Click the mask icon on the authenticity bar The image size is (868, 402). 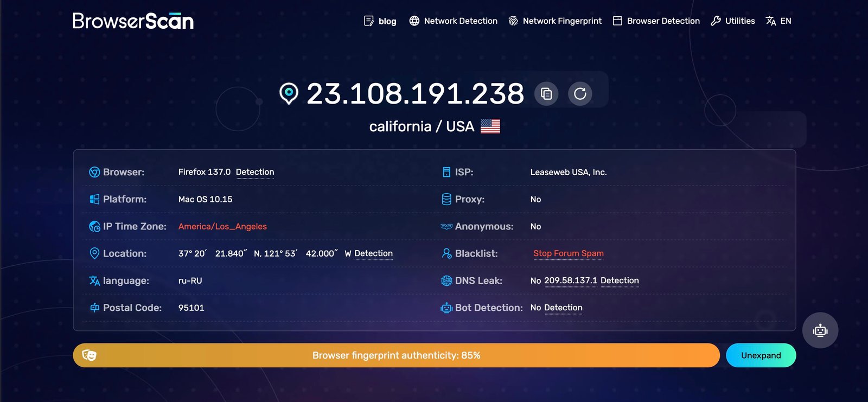(89, 355)
